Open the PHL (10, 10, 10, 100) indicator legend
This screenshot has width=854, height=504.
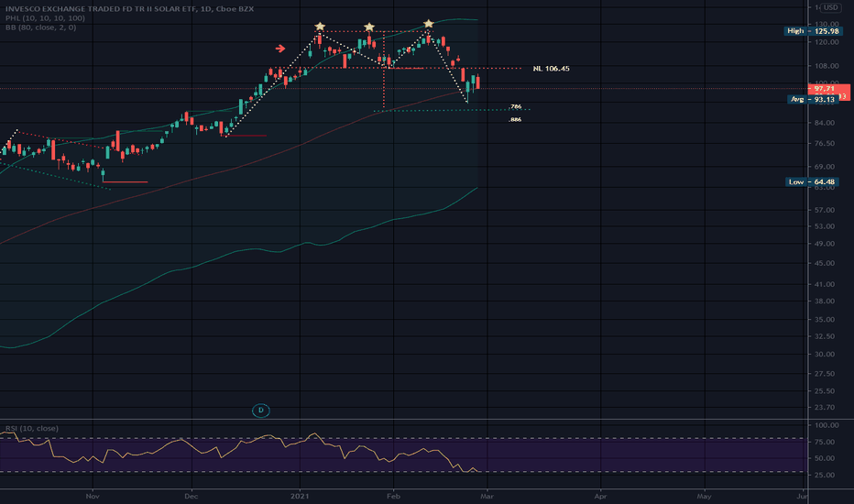click(45, 18)
